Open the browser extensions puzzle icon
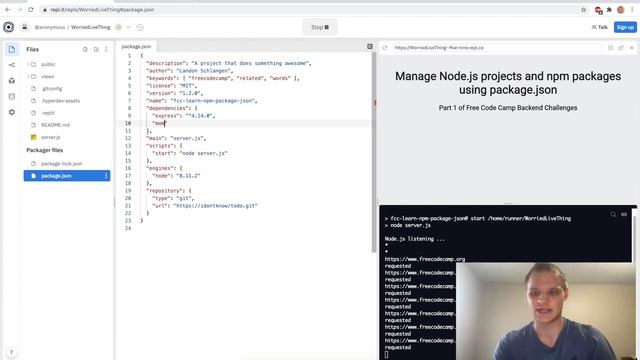 click(x=609, y=10)
